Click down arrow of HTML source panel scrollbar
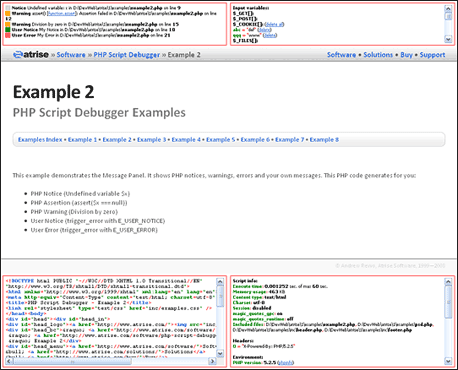 tap(220, 353)
